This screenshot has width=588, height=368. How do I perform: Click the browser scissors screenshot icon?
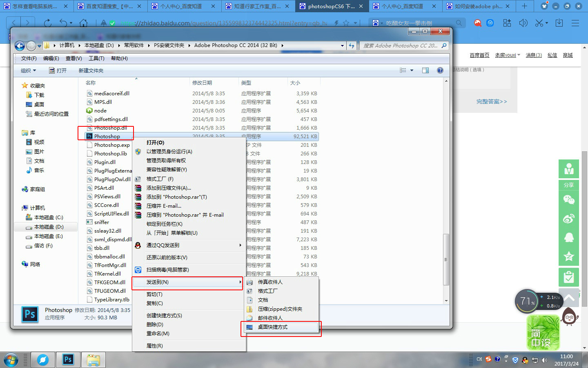click(539, 23)
